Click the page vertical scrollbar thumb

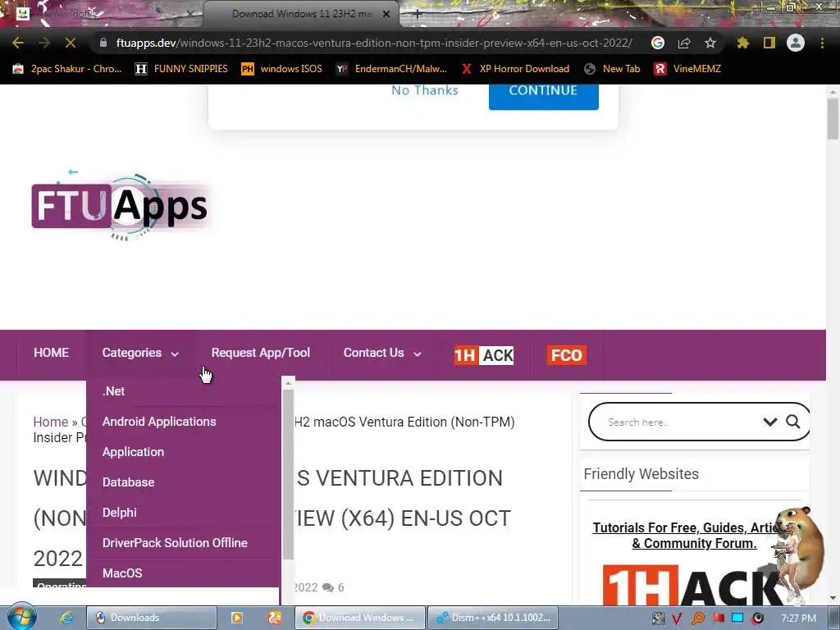tap(833, 119)
